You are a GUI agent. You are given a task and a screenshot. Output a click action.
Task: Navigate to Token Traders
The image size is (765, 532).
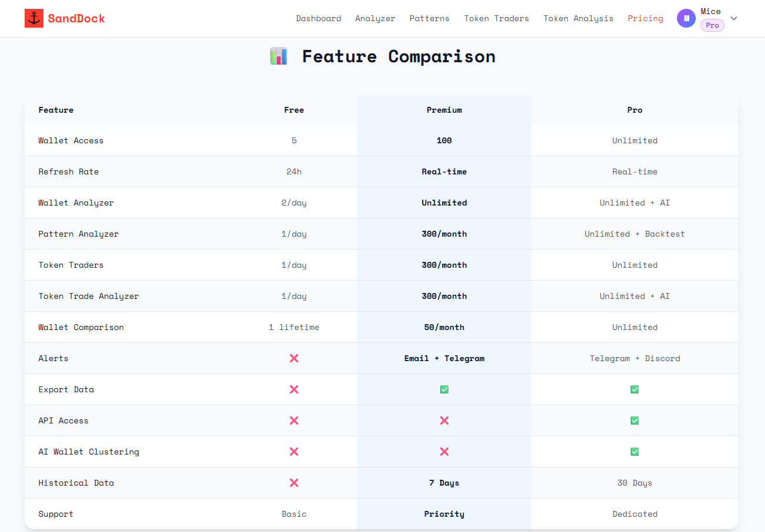point(497,18)
